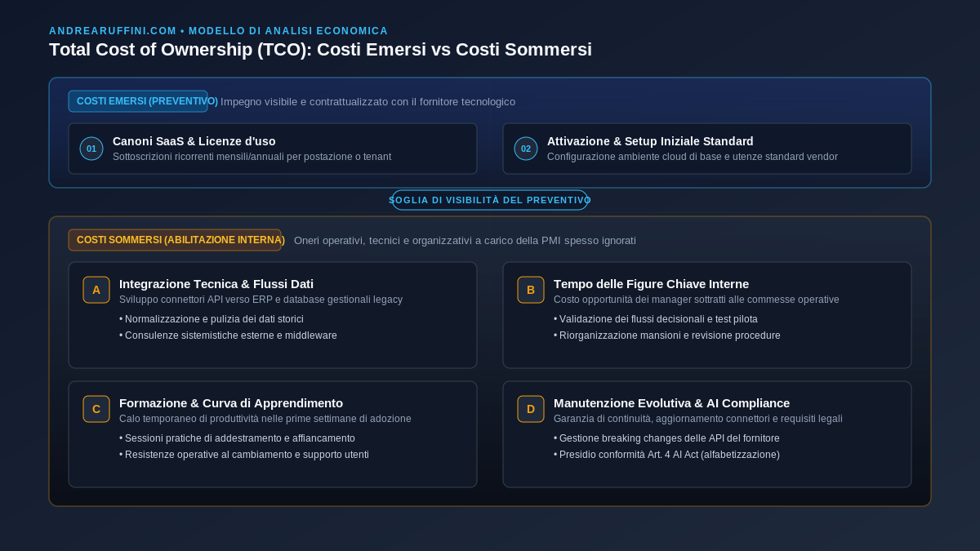Click 'Consulenze sistemistiche esterne e middleware' bullet
980x551 pixels.
pos(228,335)
